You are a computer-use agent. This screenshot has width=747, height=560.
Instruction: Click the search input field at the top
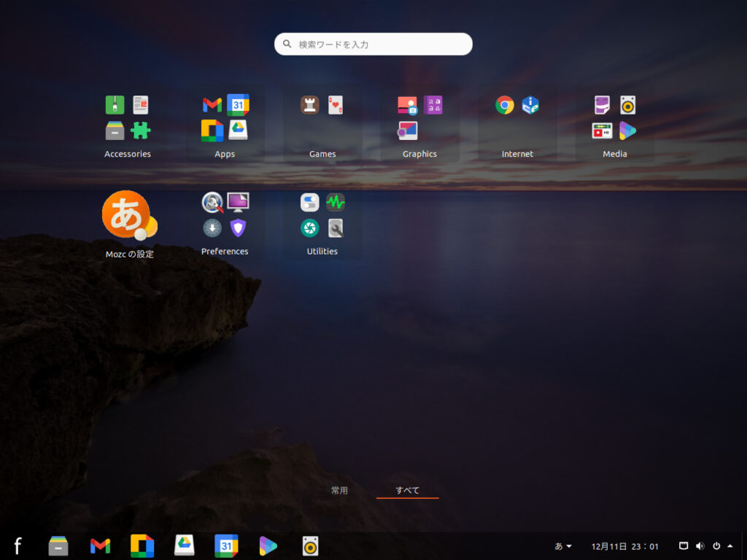(x=373, y=44)
